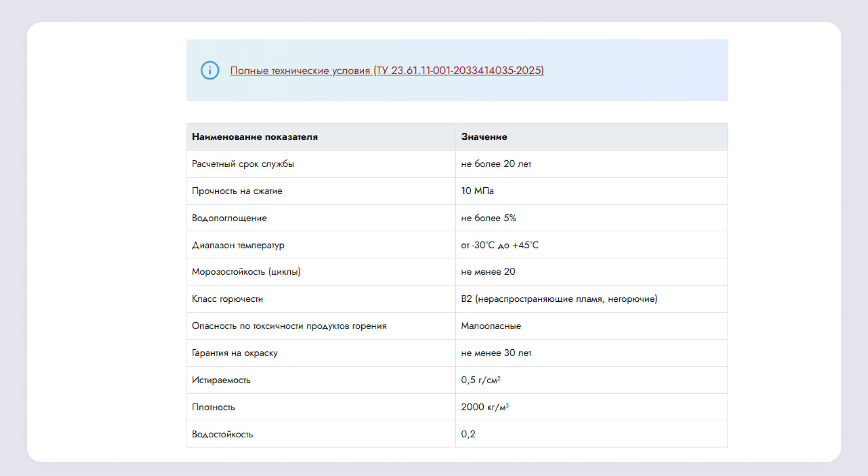This screenshot has height=476, width=868.
Task: Click the blue info circle icon
Action: (210, 71)
